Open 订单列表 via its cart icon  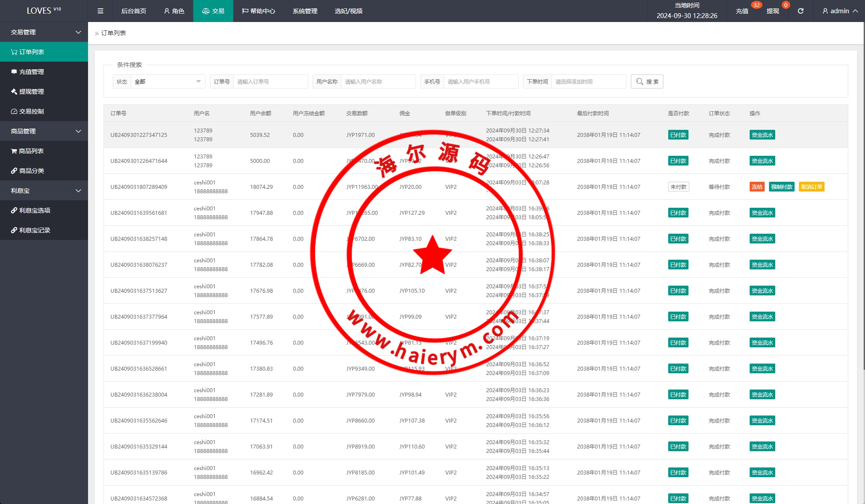click(x=14, y=52)
